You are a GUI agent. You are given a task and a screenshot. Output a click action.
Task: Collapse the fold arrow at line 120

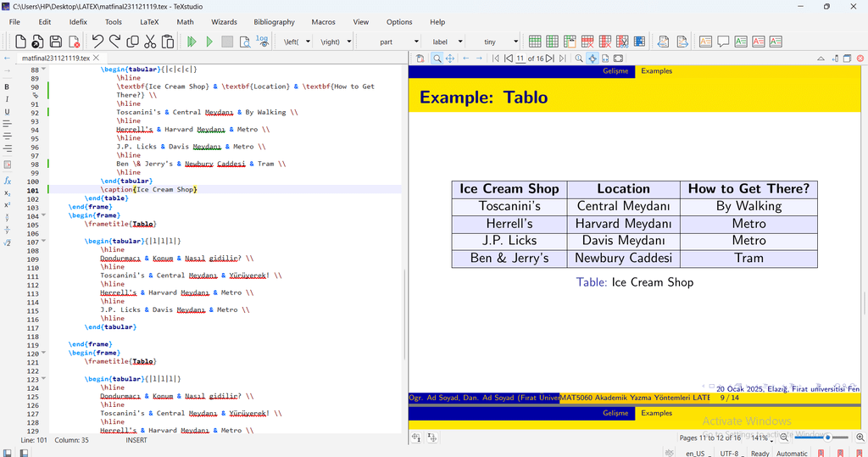(44, 353)
